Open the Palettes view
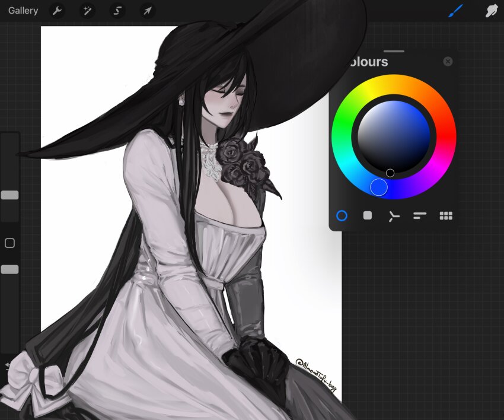This screenshot has width=504, height=420. 446,216
